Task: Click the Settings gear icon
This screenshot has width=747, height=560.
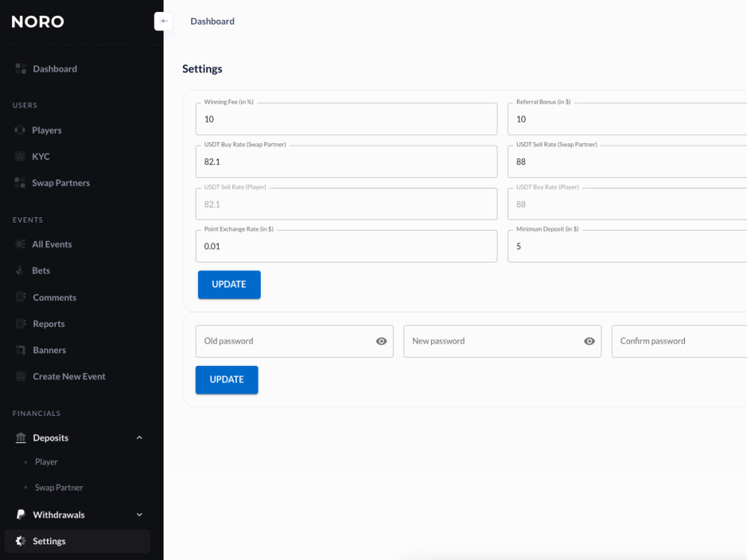Action: (x=20, y=541)
